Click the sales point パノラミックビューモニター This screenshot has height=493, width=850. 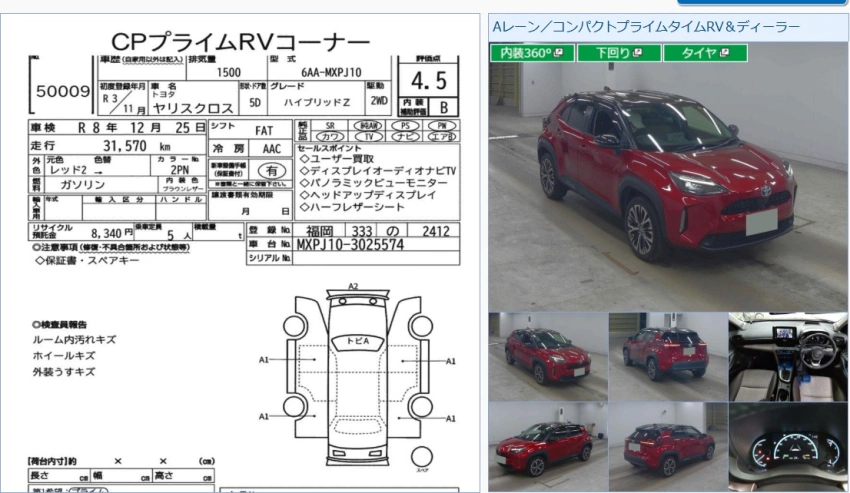click(x=374, y=183)
